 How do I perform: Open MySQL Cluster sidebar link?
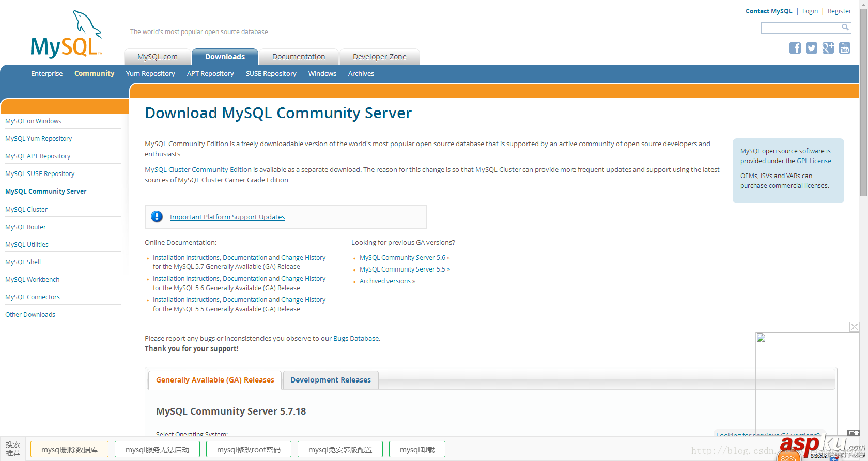(x=26, y=210)
